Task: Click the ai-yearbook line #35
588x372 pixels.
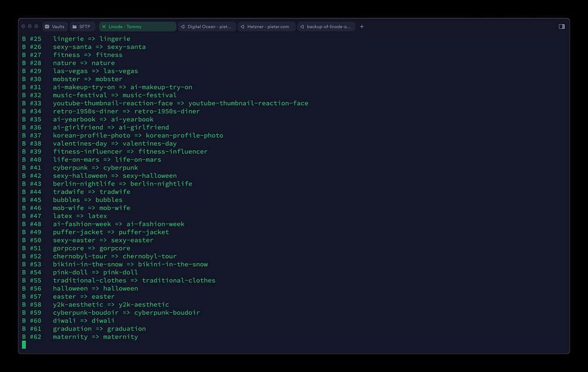Action: click(x=88, y=119)
